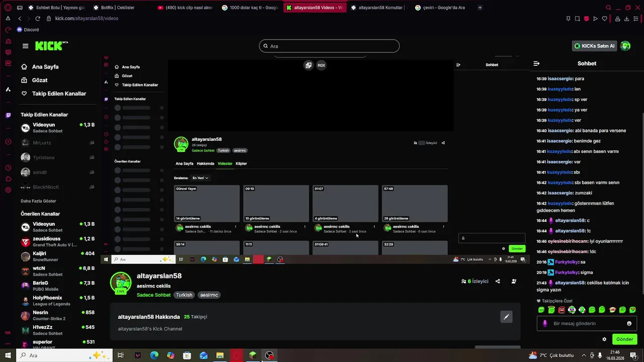Open the profile avatar menu on Kick
The height and width of the screenshot is (362, 644).
click(625, 46)
